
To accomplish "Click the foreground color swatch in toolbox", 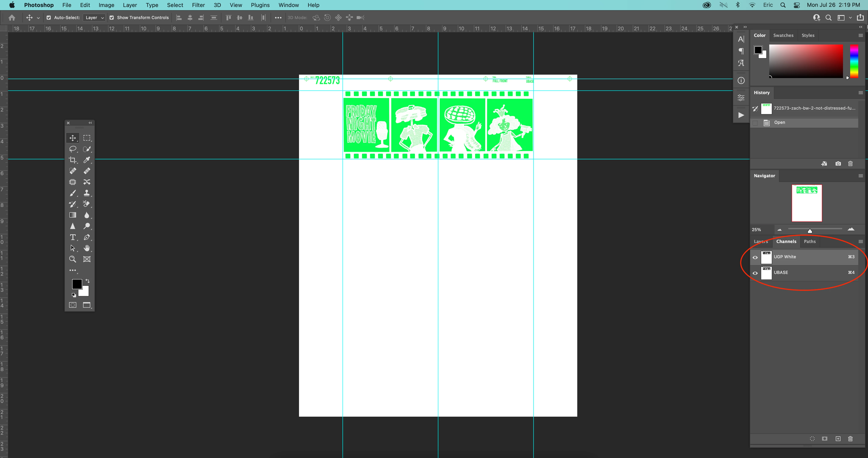I will (77, 284).
